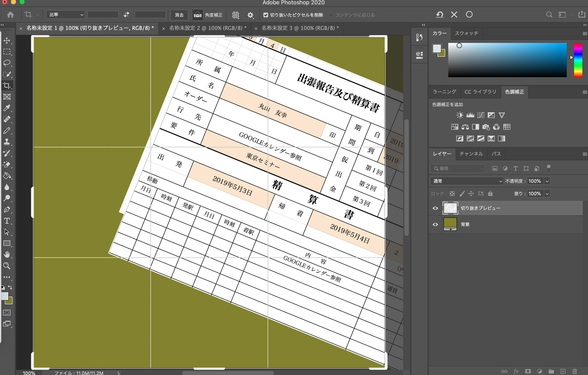The height and width of the screenshot is (375, 588).
Task: Switch to the パス tab
Action: click(496, 154)
